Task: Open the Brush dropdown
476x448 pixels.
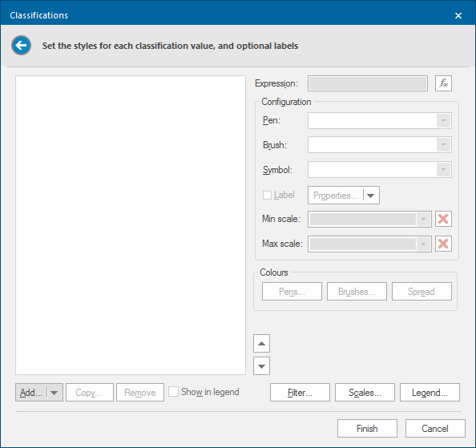Action: (443, 145)
